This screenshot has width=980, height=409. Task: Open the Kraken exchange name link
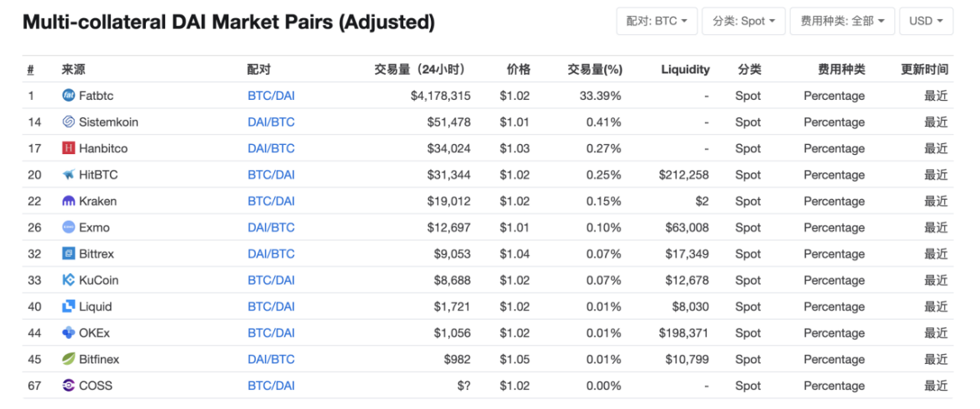(97, 201)
